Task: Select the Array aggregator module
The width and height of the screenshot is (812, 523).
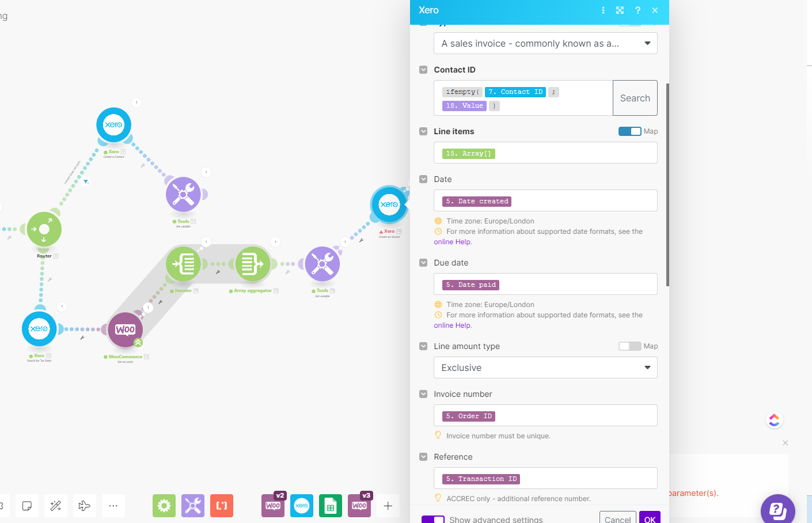Action: pyautogui.click(x=253, y=264)
